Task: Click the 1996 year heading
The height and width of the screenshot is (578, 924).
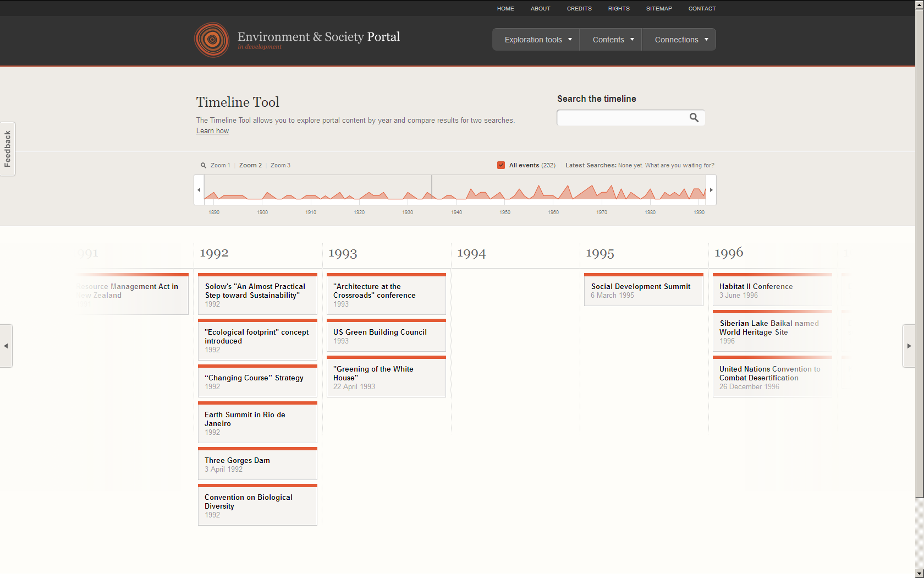Action: pos(729,253)
